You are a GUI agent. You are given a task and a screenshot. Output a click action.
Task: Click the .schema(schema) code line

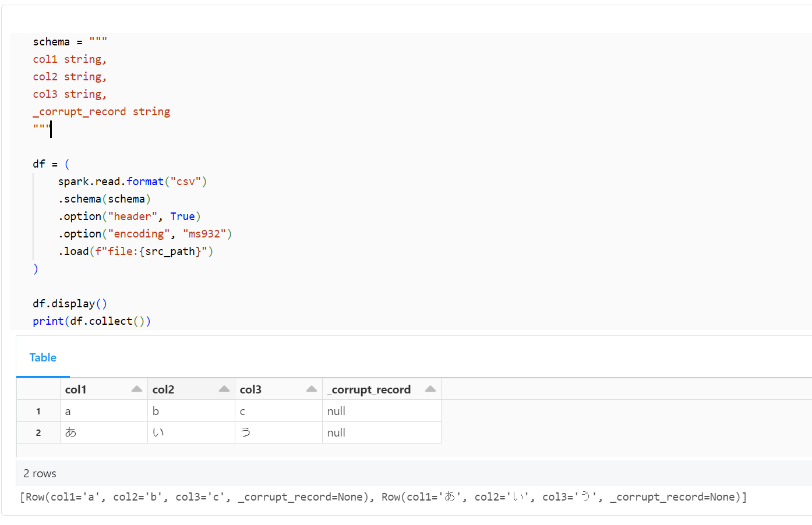click(x=104, y=199)
